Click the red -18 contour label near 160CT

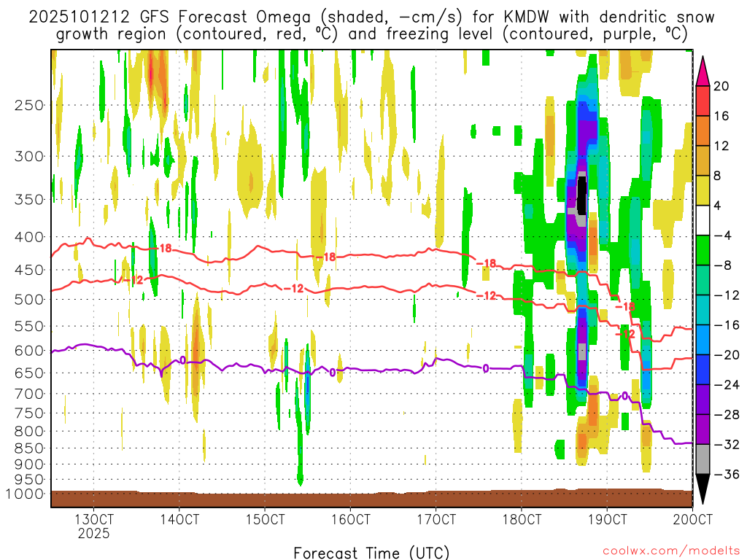(x=326, y=257)
